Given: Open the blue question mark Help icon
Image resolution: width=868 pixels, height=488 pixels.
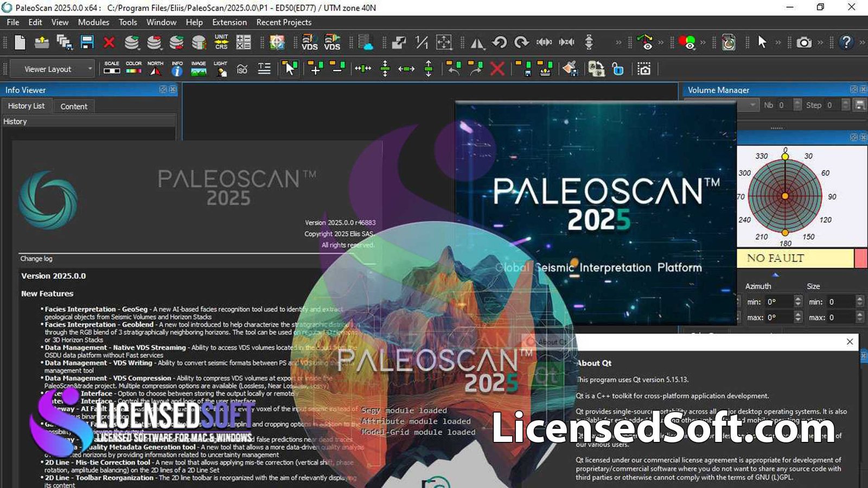Looking at the screenshot, I should [846, 42].
